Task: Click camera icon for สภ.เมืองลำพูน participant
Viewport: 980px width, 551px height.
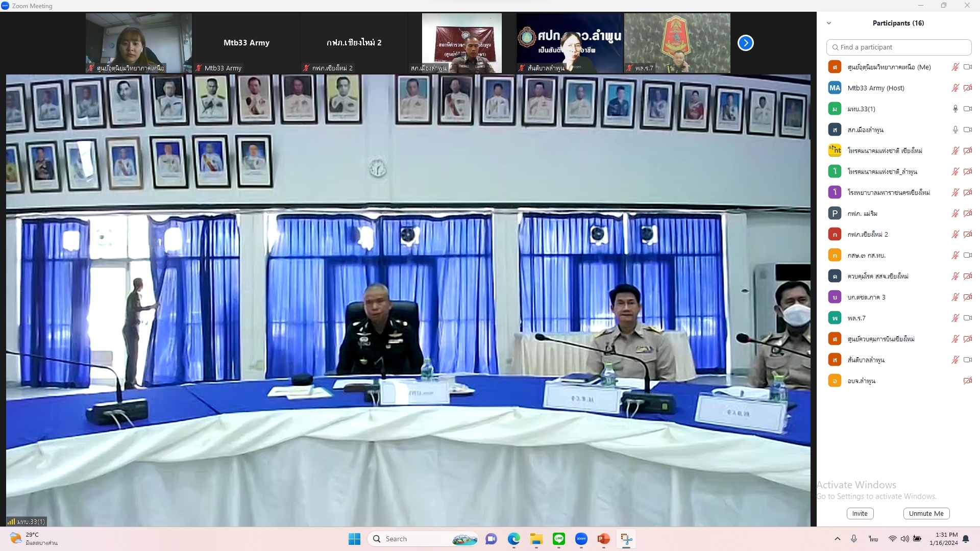Action: pyautogui.click(x=967, y=130)
